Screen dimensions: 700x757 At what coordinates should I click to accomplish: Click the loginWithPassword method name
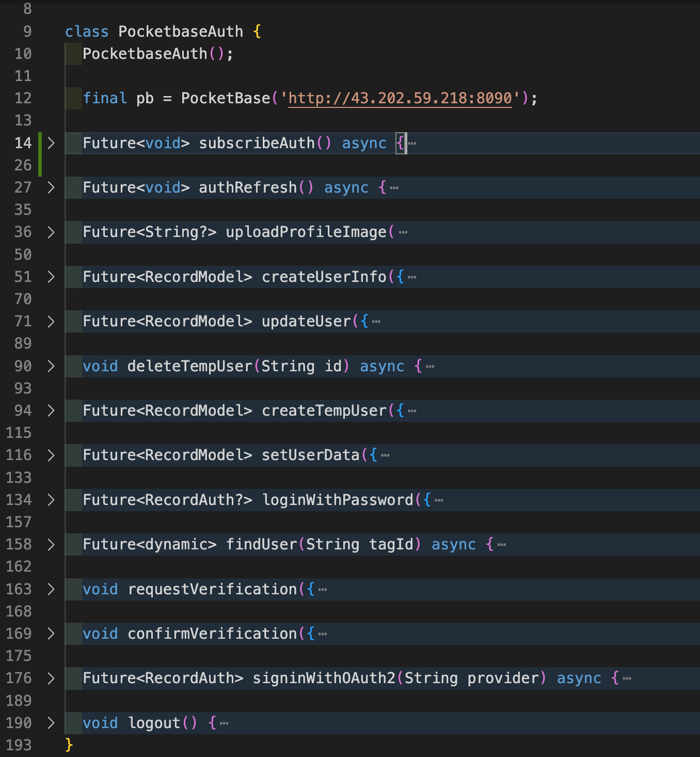(338, 500)
